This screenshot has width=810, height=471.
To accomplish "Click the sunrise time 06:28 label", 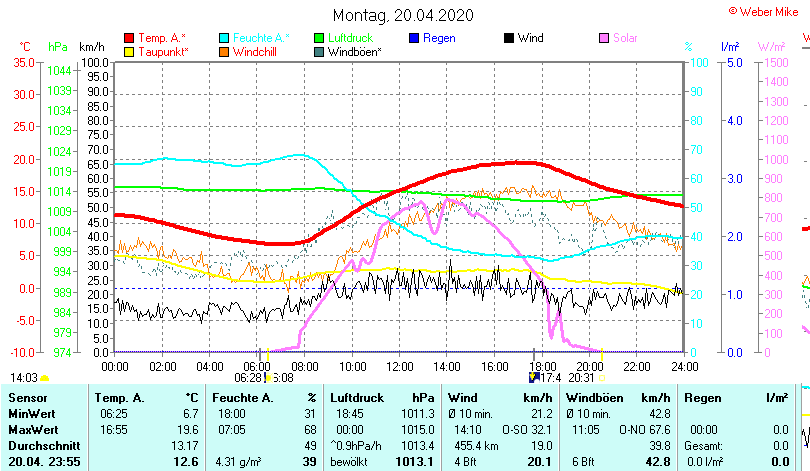I will (x=248, y=378).
